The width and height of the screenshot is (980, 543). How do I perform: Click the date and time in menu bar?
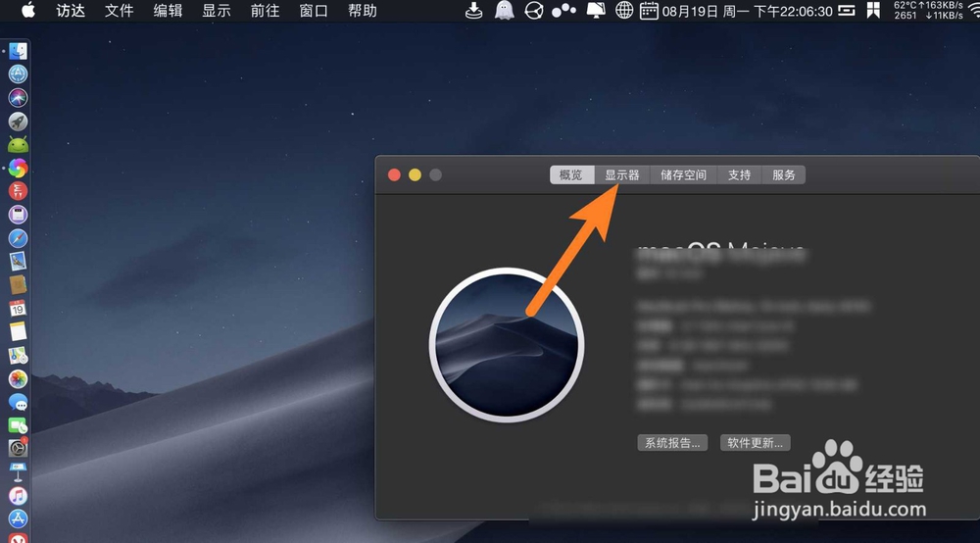click(x=747, y=11)
